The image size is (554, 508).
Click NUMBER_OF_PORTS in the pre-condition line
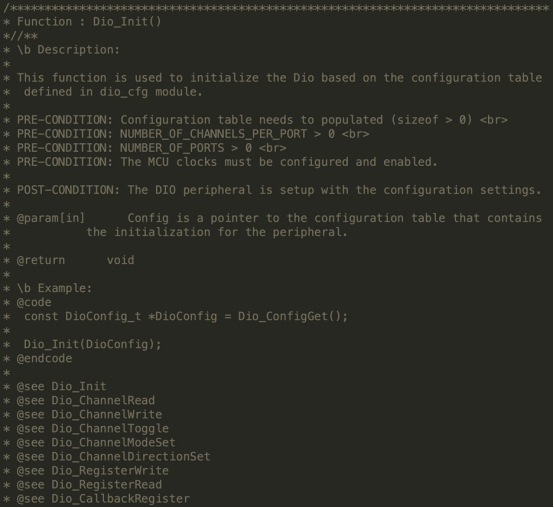[172, 148]
